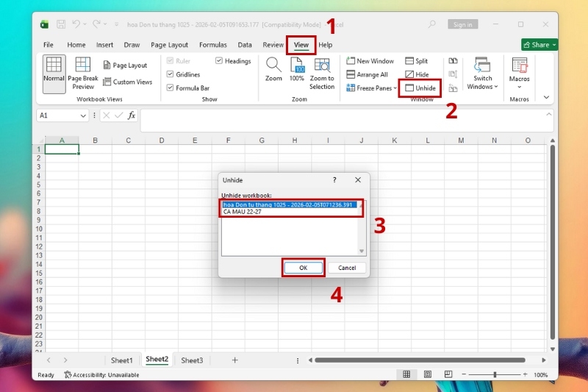Open the Name Box dropdown
Screen dimensions: 588x392
pyautogui.click(x=83, y=115)
